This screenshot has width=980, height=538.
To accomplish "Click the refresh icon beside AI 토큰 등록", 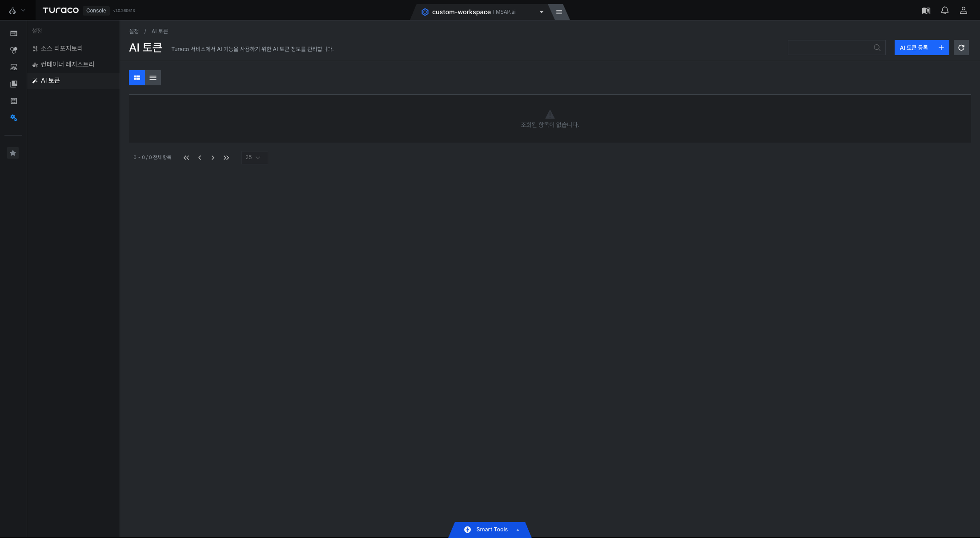I will [x=961, y=48].
